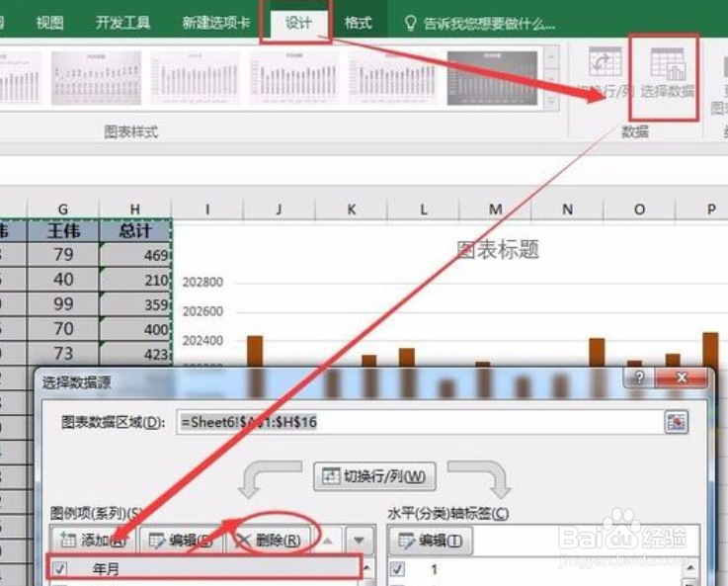Viewport: 728px width, 586px height.
Task: Select the 年月 series row
Action: [204, 568]
